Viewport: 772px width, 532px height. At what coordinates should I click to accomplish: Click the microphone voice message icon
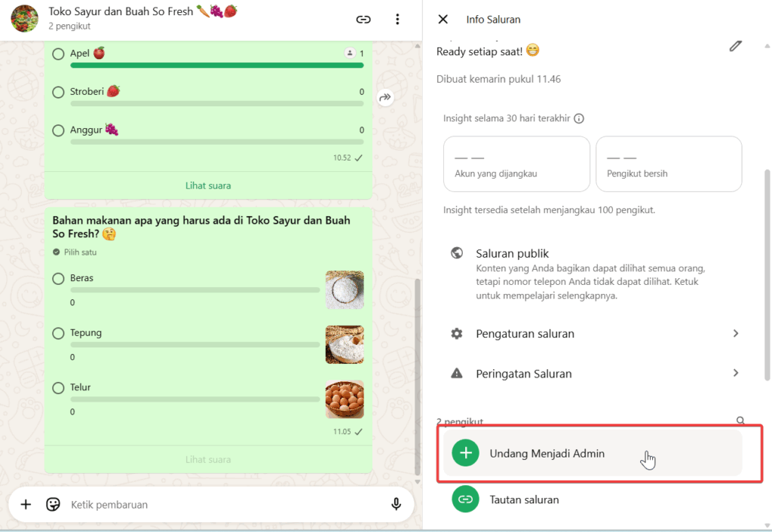396,504
